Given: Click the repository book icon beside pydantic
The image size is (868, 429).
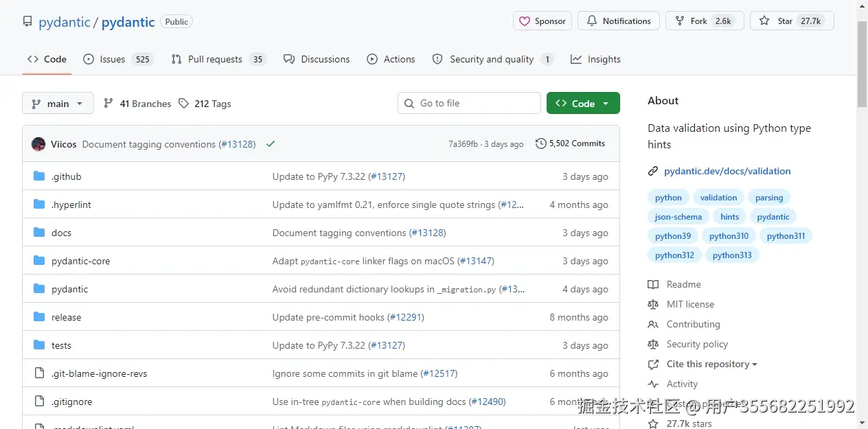Looking at the screenshot, I should [27, 21].
